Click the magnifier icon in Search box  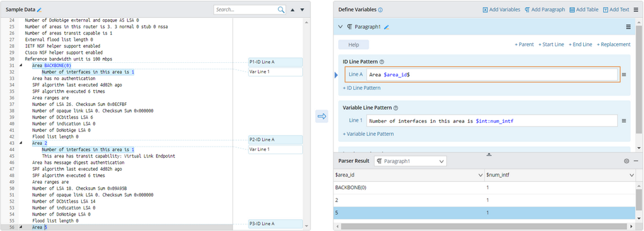click(281, 10)
